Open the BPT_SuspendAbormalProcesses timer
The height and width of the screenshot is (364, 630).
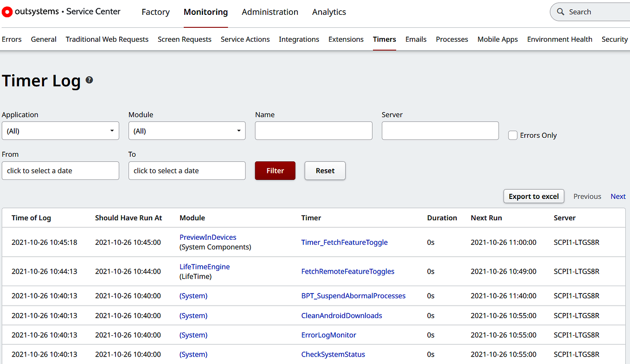click(x=353, y=295)
